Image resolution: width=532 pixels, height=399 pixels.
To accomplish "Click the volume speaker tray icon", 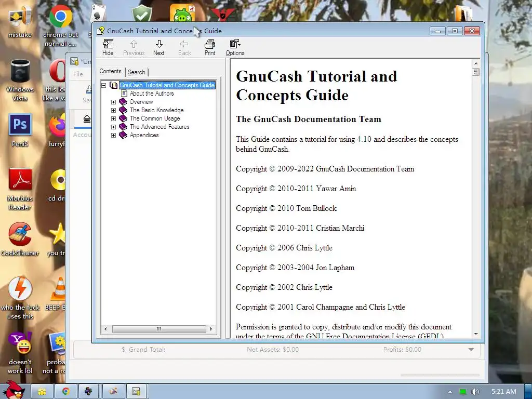I will pyautogui.click(x=475, y=392).
